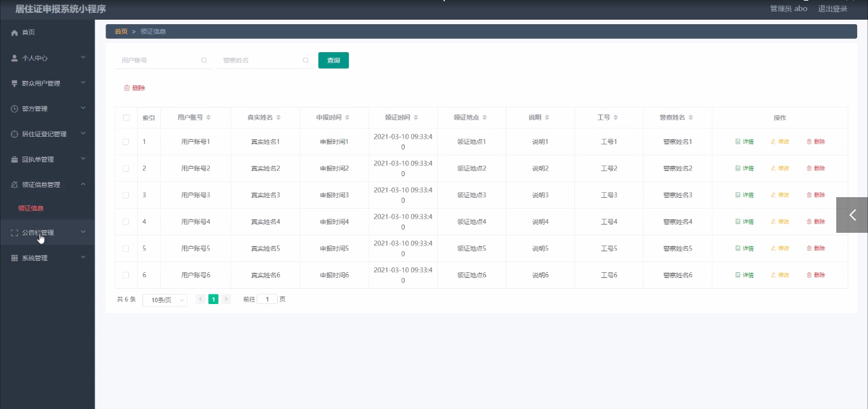Image resolution: width=868 pixels, height=409 pixels.
Task: Open the 10条/页 page size dropdown
Action: (x=165, y=300)
